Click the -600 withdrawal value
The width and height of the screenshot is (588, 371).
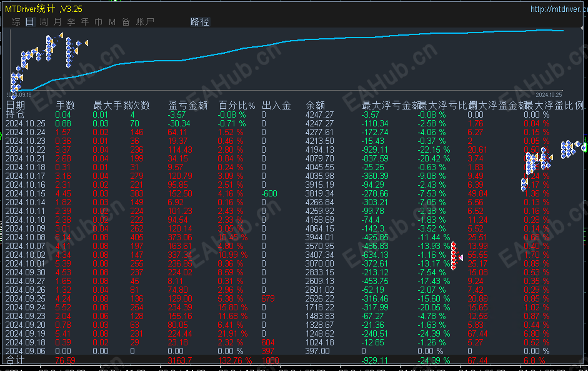(x=269, y=193)
